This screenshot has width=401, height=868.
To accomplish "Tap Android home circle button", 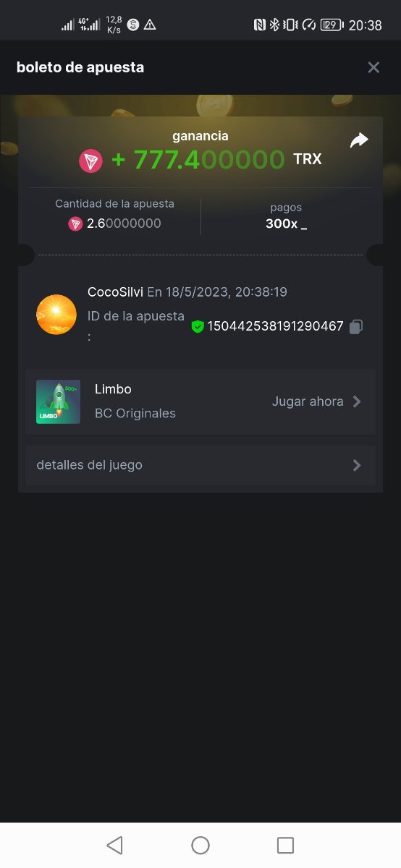I will 200,845.
